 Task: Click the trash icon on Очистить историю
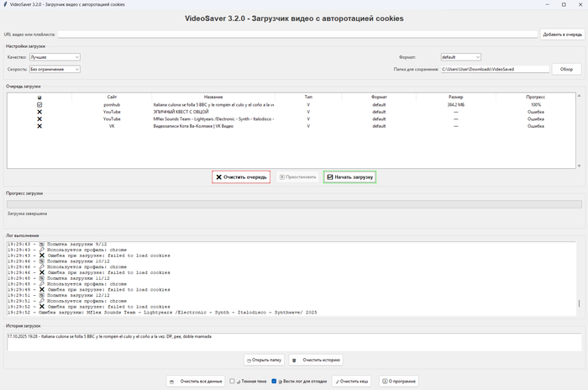click(295, 360)
